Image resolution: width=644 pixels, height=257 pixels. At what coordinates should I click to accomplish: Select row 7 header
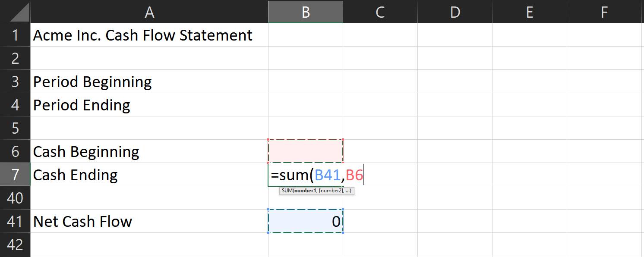(x=15, y=175)
